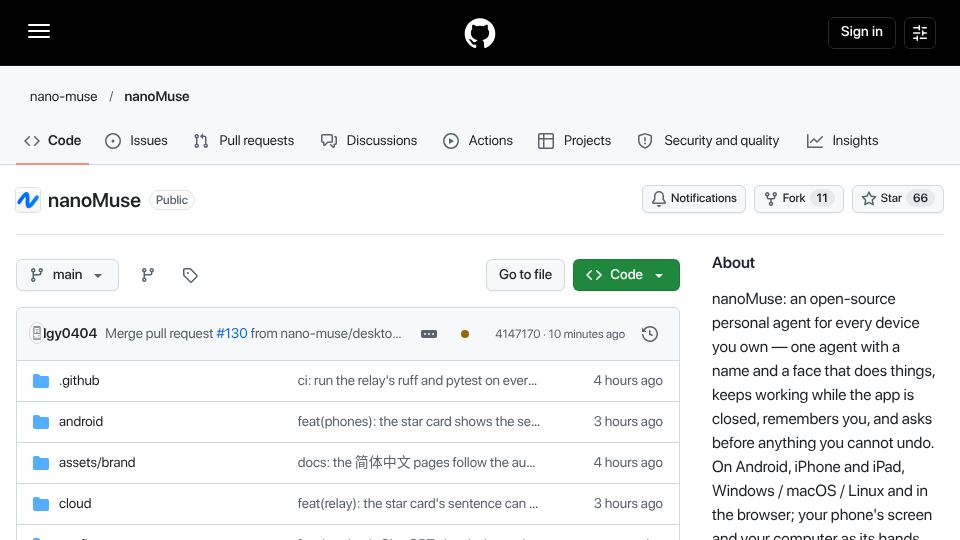
Task: Open the 'Merge pull request' commit message
Action: click(160, 334)
